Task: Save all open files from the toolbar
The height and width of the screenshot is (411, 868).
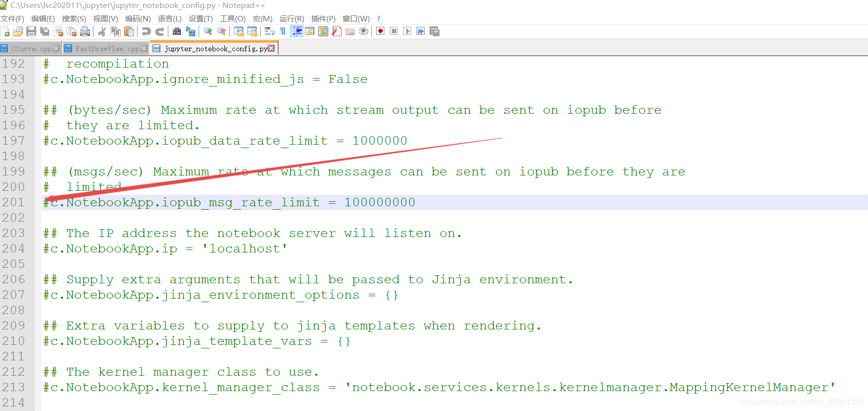Action: [45, 31]
